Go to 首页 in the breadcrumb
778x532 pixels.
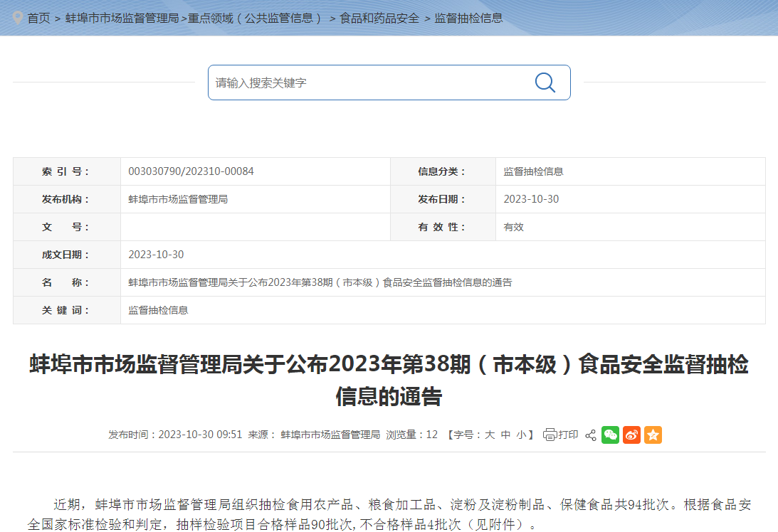pyautogui.click(x=38, y=18)
